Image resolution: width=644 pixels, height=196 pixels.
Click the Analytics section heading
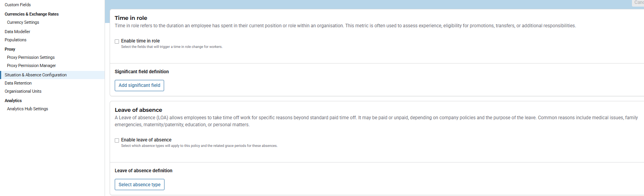pos(13,101)
